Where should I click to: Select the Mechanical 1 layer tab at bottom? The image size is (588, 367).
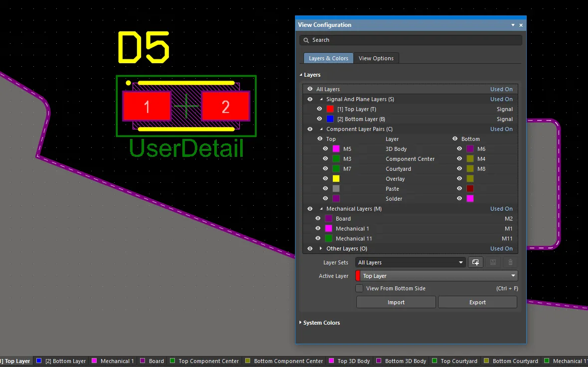113,361
